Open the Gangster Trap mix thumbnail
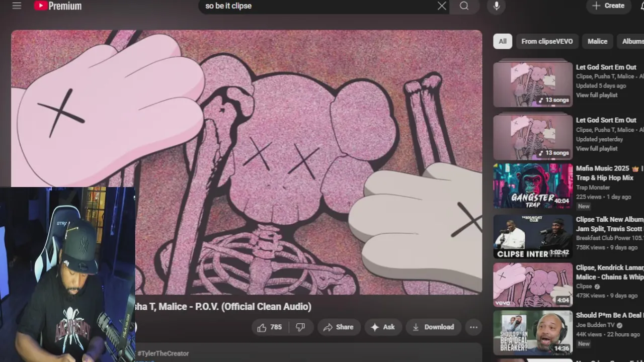 tap(533, 186)
